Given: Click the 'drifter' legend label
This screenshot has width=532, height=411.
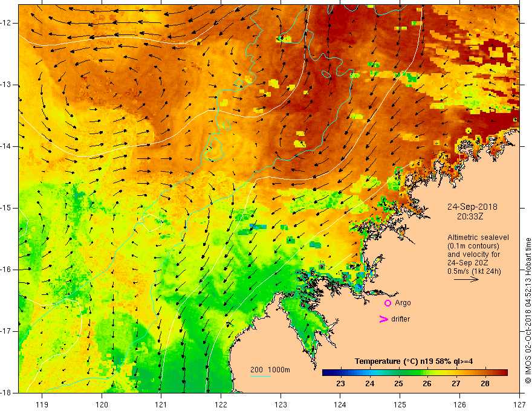Looking at the screenshot, I should (400, 319).
